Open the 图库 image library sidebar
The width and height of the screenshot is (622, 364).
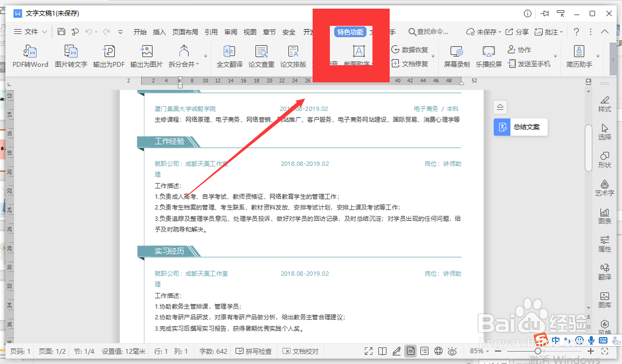(605, 300)
